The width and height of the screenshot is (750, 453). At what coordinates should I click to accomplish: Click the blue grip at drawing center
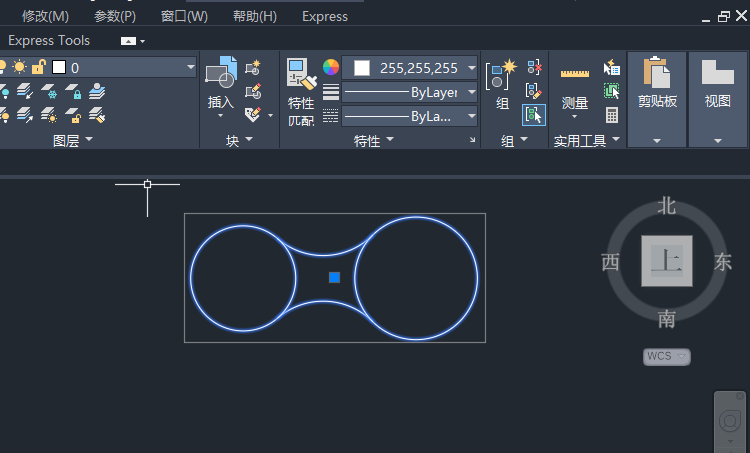(x=335, y=277)
